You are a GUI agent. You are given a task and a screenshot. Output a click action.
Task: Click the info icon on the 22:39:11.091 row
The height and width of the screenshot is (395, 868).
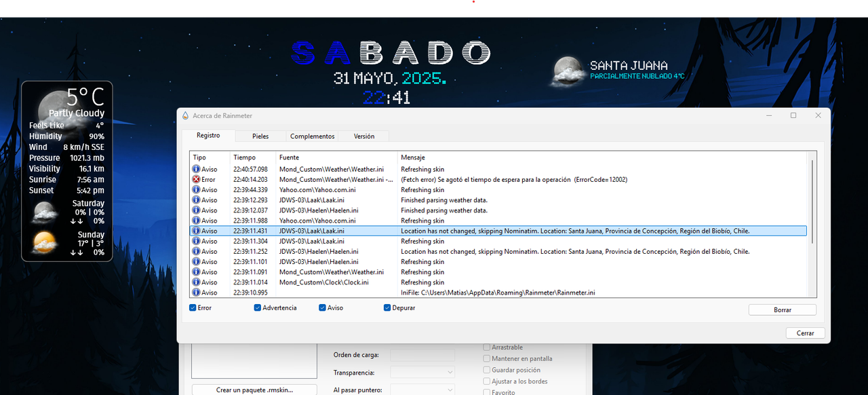click(196, 271)
